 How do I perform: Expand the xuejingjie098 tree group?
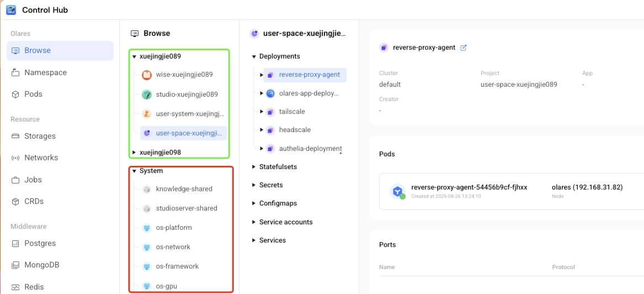point(134,153)
